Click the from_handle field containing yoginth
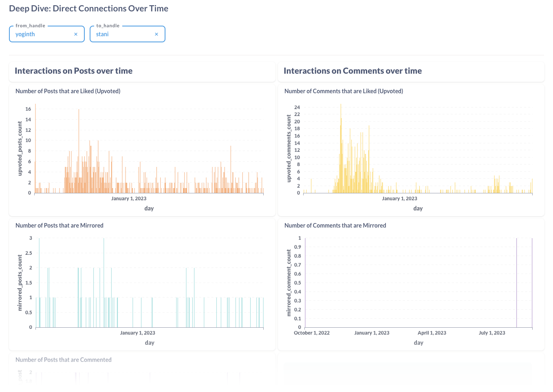The image size is (553, 392). 41,34
